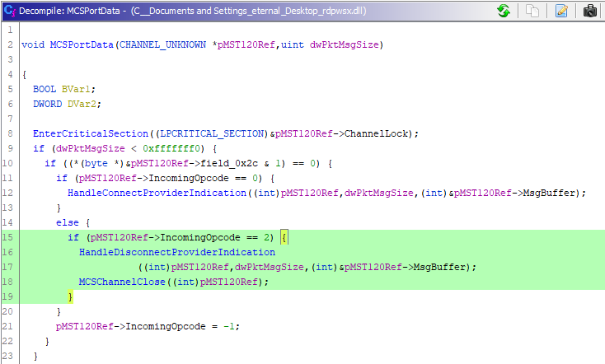Click dwPktMsgSize in line 9 condition
The image size is (605, 364).
click(x=91, y=148)
